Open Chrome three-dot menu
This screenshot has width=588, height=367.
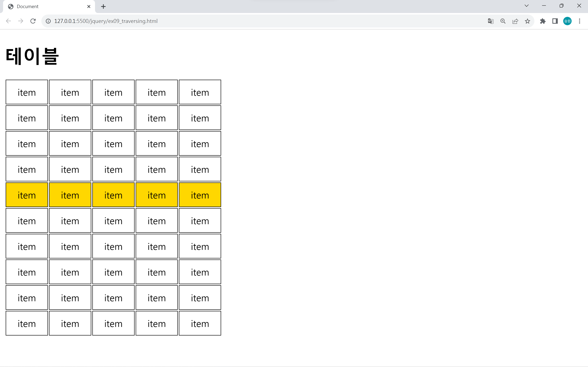(x=579, y=21)
